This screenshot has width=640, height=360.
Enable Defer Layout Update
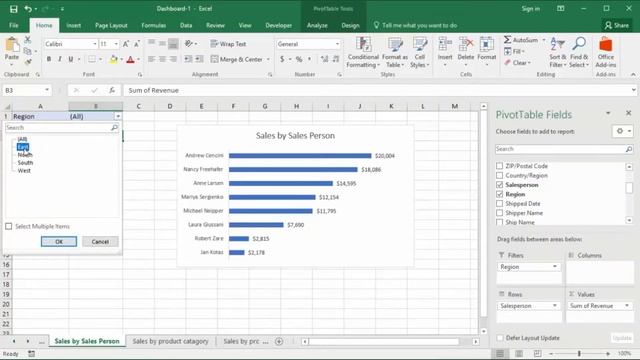500,338
